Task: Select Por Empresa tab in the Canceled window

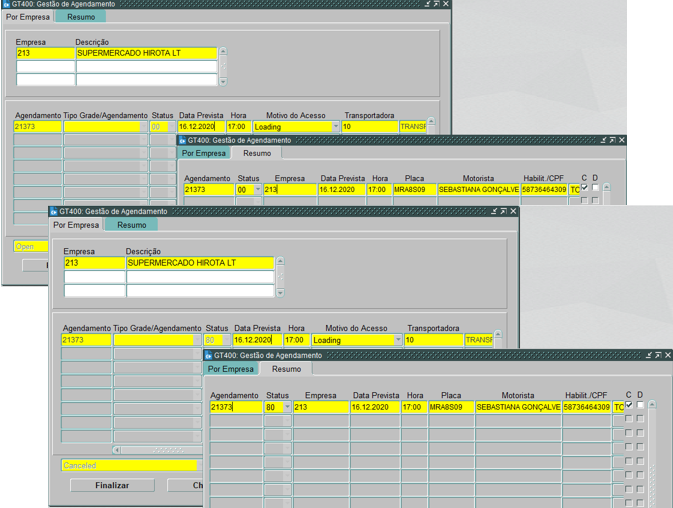Action: pyautogui.click(x=76, y=225)
